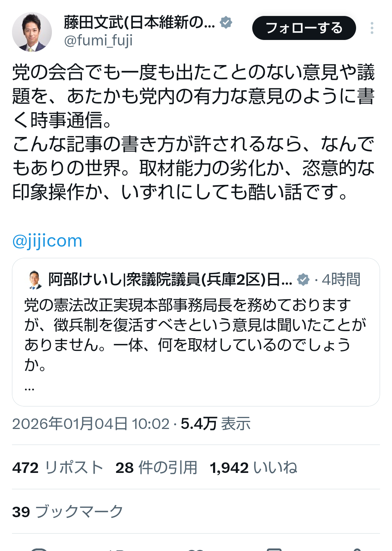Image resolution: width=392 pixels, height=551 pixels.
Task: Open the @jijicom mention link
Action: (47, 241)
